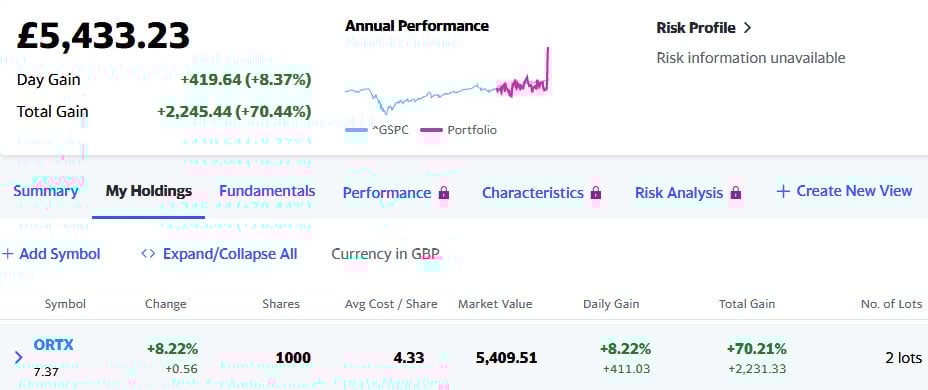Click the plus icon of Create New View

[783, 191]
